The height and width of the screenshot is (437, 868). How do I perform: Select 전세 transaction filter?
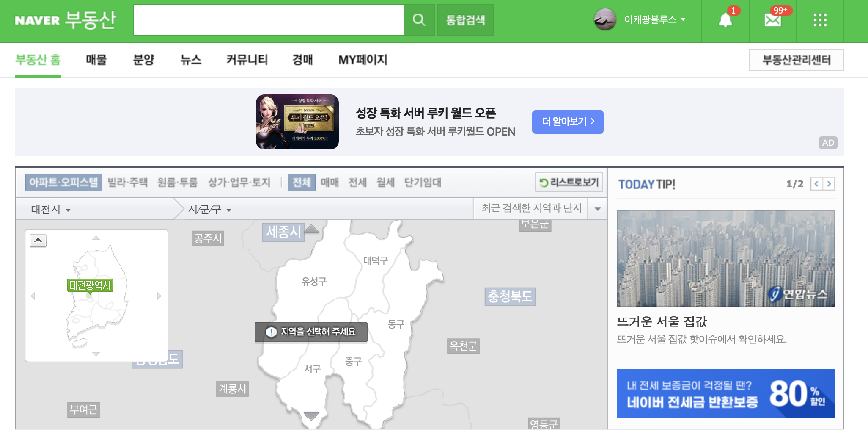357,183
